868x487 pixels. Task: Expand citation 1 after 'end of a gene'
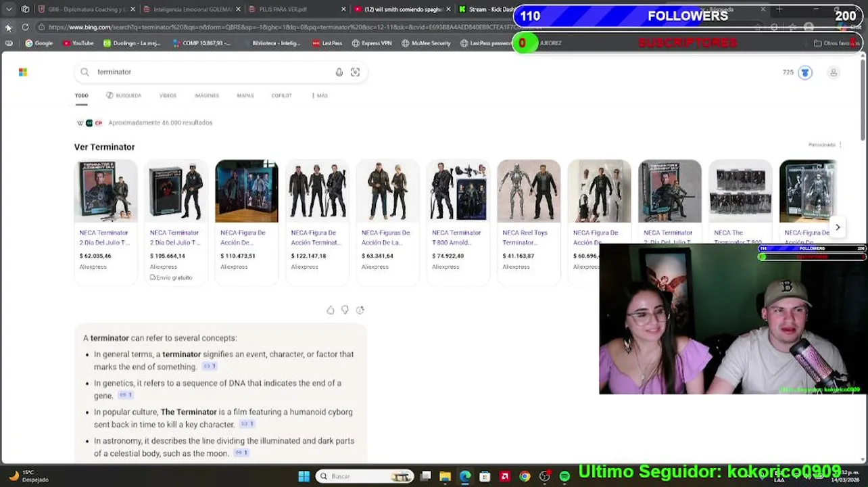click(126, 395)
